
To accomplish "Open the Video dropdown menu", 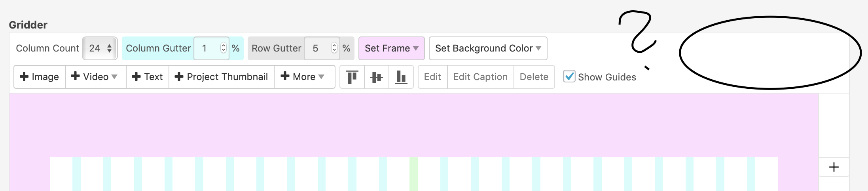I will pyautogui.click(x=95, y=77).
